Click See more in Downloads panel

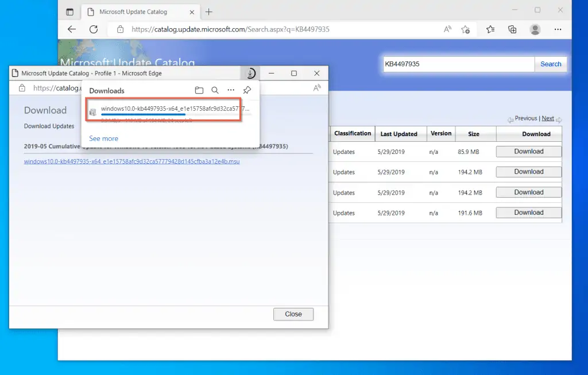click(103, 138)
